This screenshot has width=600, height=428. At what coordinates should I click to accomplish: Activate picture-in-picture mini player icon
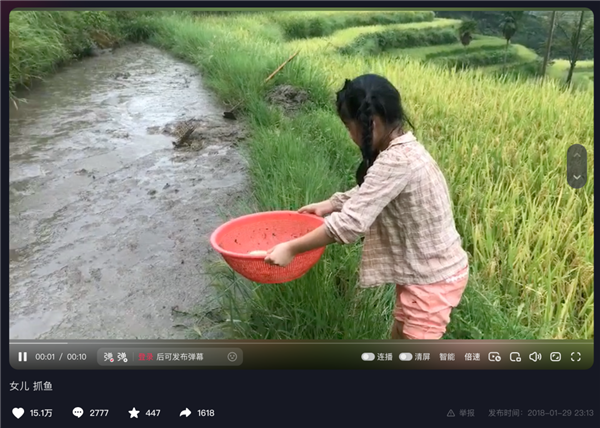click(x=515, y=357)
